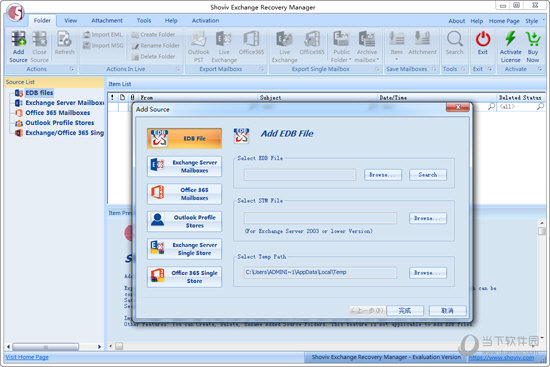Choose Exchange Server Mailboxes source option
This screenshot has height=367, width=550.
[x=185, y=166]
